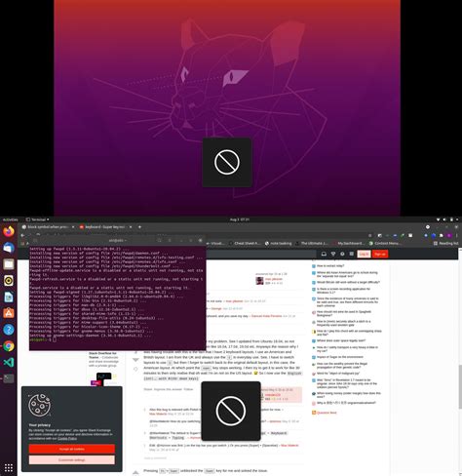Open the Cheat Sheet bookmark
This screenshot has width=462, height=476.
click(x=246, y=243)
